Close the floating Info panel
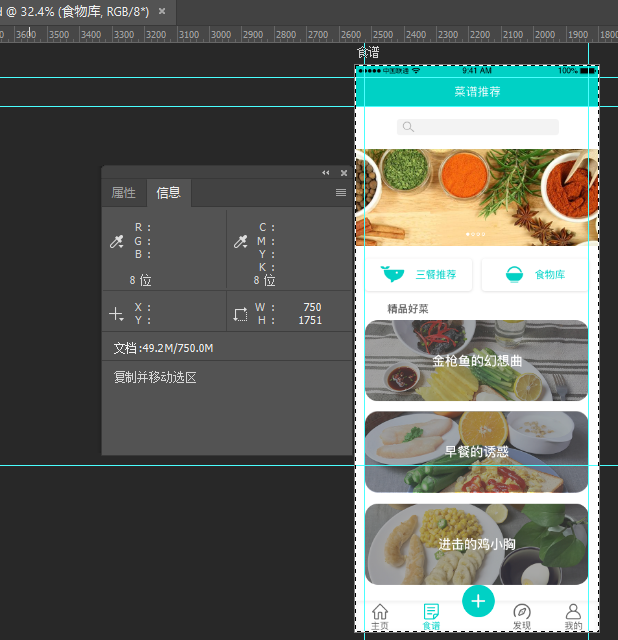Screen dimensions: 618x640 pos(344,173)
